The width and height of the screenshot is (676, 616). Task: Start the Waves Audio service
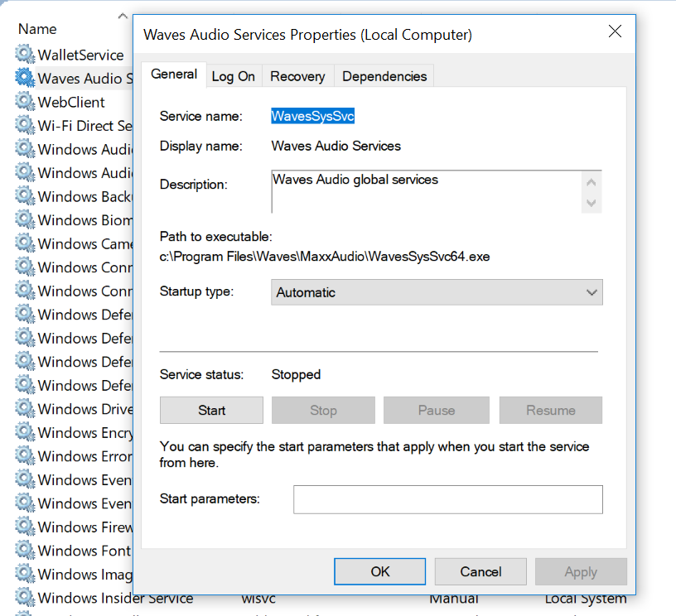coord(212,410)
